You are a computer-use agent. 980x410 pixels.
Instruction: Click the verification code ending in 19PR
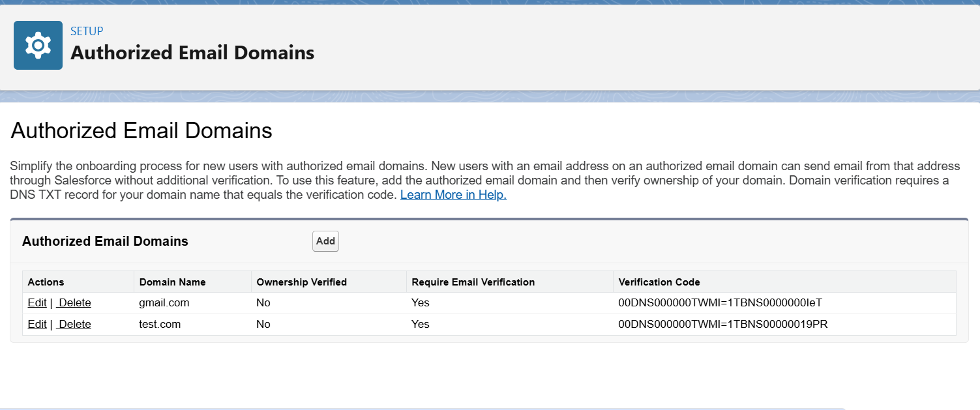723,325
